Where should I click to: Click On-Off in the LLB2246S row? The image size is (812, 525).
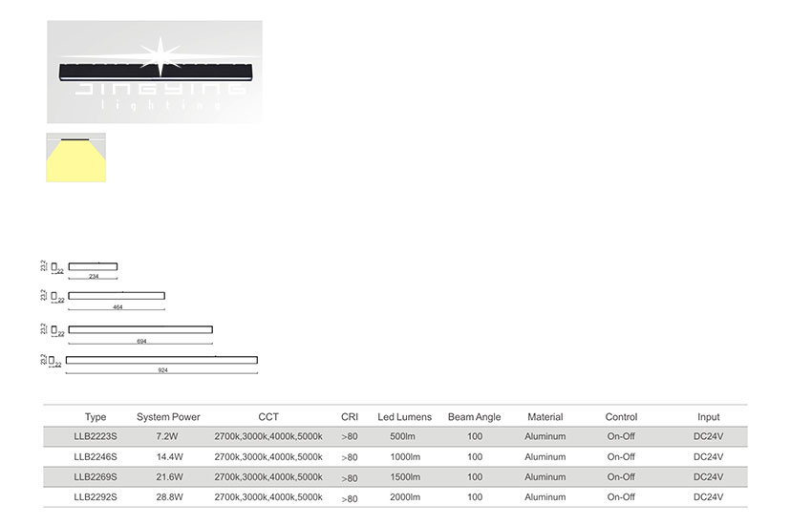(x=621, y=457)
